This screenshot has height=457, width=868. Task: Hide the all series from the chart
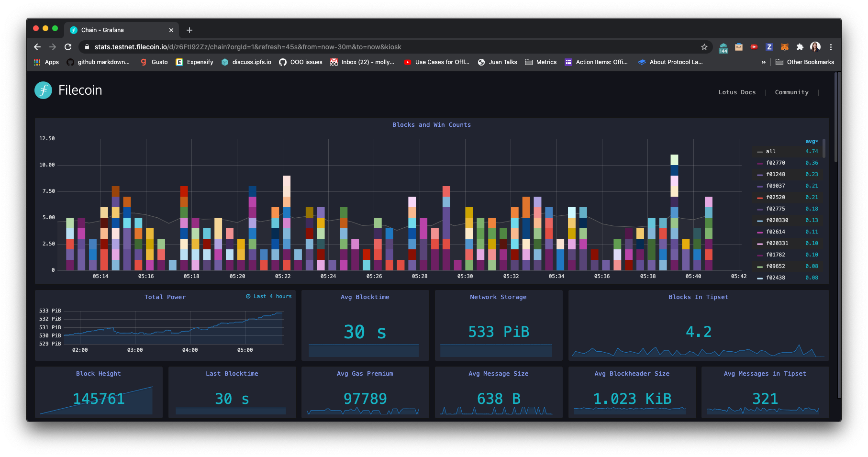pyautogui.click(x=770, y=151)
